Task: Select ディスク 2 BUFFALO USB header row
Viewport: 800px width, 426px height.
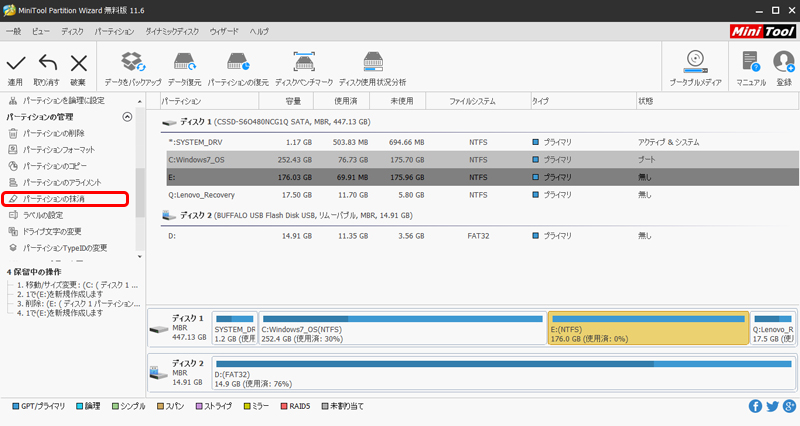Action: pos(480,215)
